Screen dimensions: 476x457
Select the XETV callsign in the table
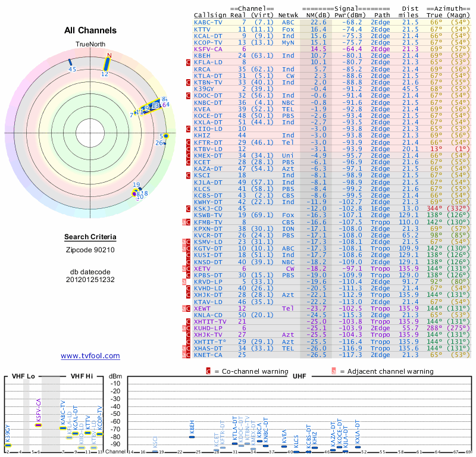202,269
